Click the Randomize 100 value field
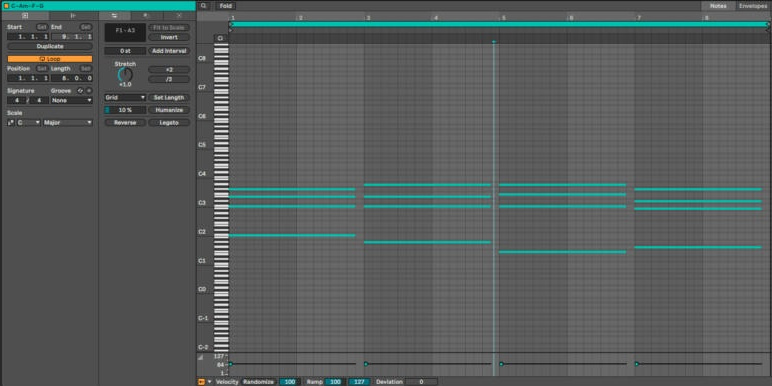772x386 pixels. tap(290, 382)
